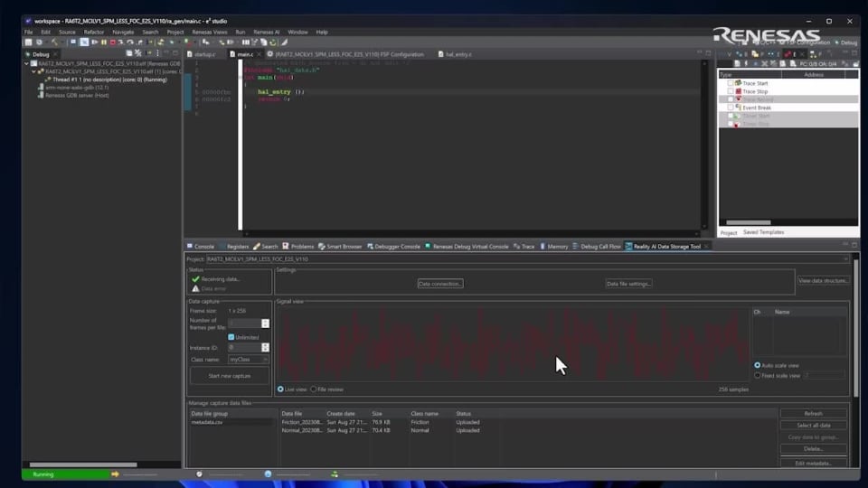Image resolution: width=868 pixels, height=488 pixels.
Task: Click the red link icon in right panel toolbar
Action: [x=788, y=54]
